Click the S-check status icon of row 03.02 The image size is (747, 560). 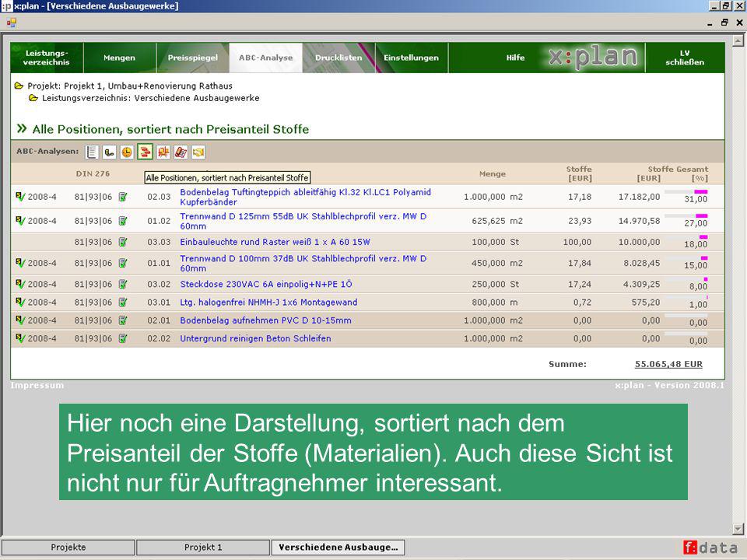coord(20,284)
